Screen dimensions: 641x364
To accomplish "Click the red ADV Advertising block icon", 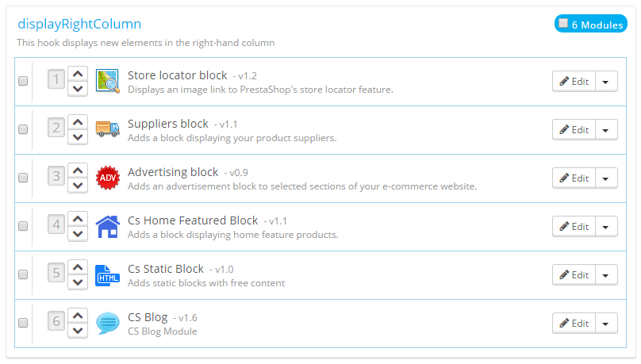I will pyautogui.click(x=107, y=178).
